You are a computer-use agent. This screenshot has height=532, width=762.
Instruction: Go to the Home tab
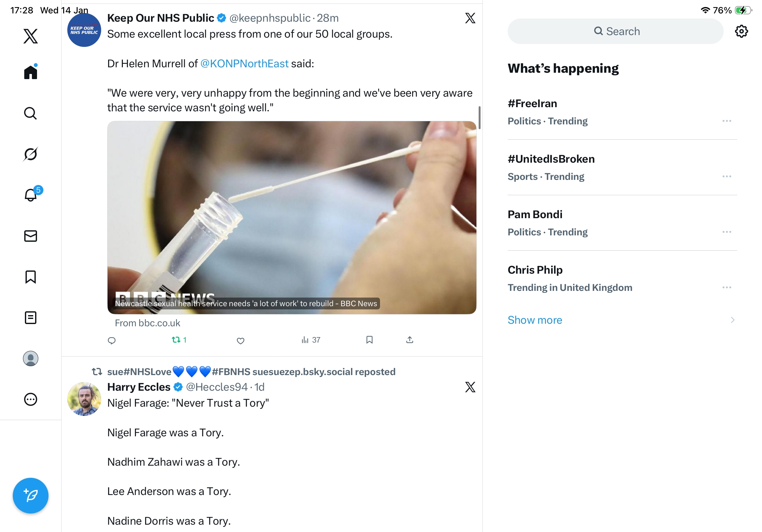(x=31, y=72)
